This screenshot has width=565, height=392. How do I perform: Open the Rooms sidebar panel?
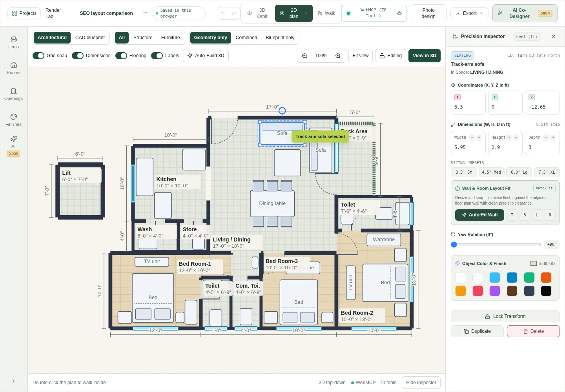[13, 68]
